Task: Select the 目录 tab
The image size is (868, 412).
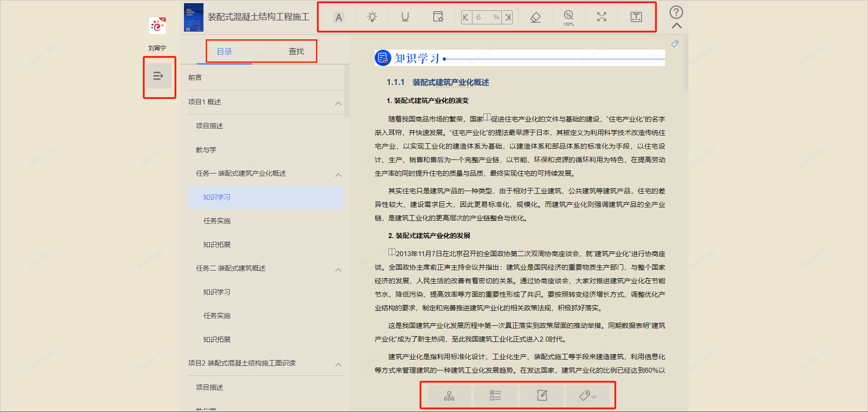Action: pyautogui.click(x=226, y=51)
